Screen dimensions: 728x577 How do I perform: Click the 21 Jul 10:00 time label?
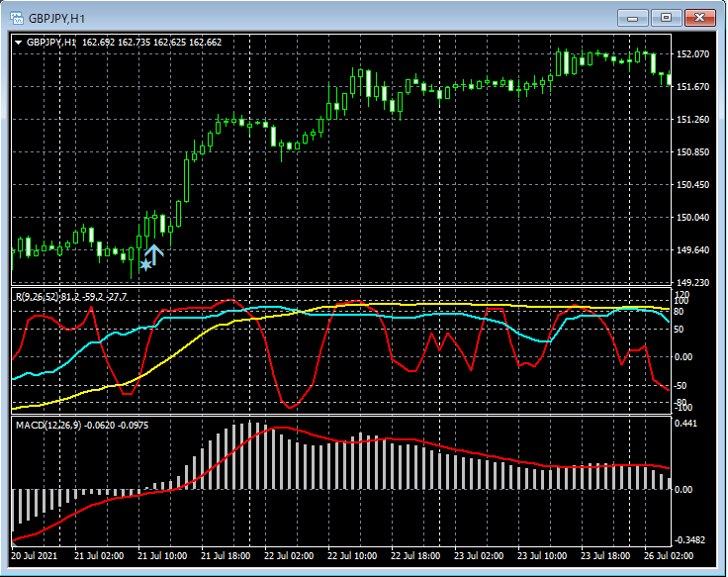pyautogui.click(x=161, y=556)
